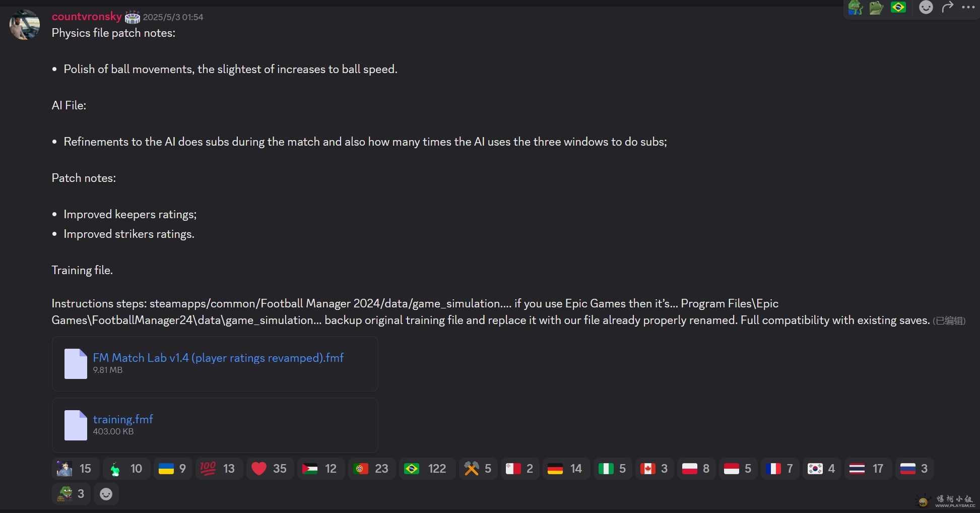Image resolution: width=980 pixels, height=513 pixels.
Task: Add quick Brazil flag reaction from hover toolbar
Action: [x=898, y=7]
